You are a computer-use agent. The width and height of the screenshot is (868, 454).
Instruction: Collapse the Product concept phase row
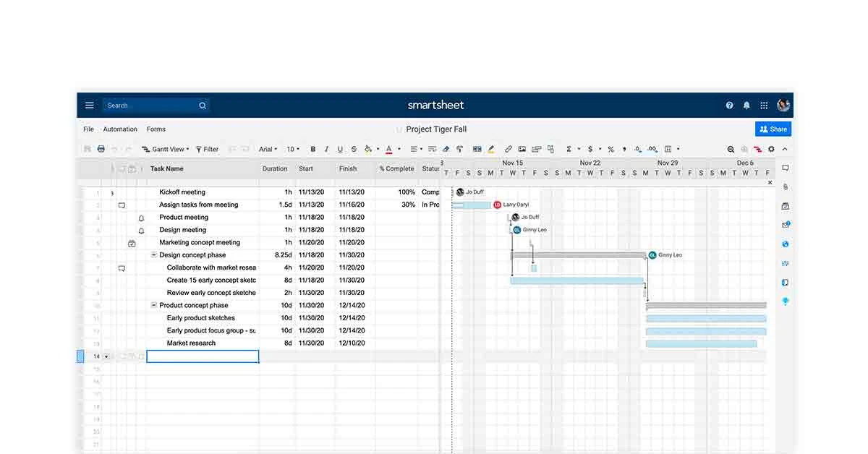point(153,305)
